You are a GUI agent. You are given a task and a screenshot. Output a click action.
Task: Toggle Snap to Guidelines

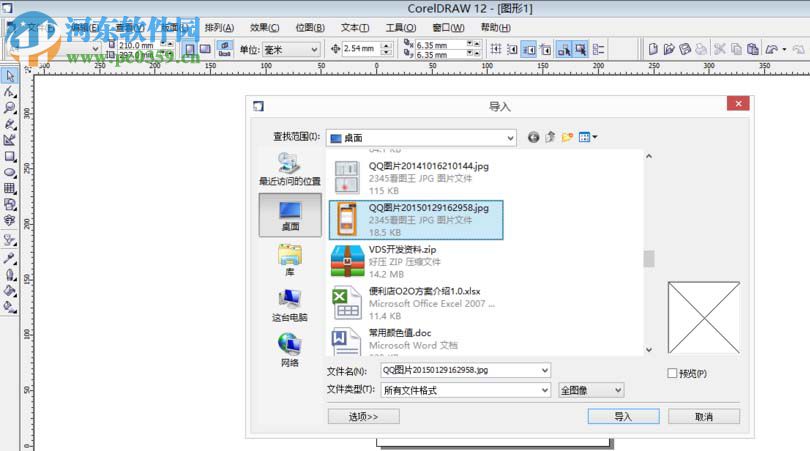click(x=512, y=50)
